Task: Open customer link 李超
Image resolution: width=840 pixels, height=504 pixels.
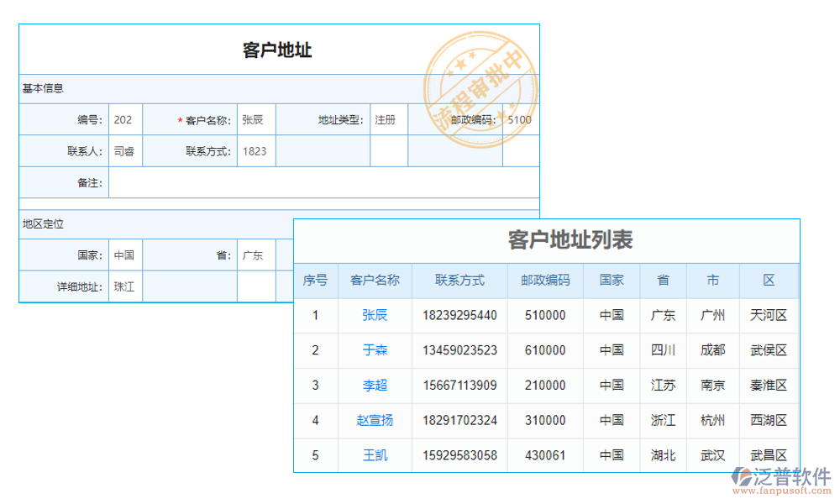Action: 375,386
